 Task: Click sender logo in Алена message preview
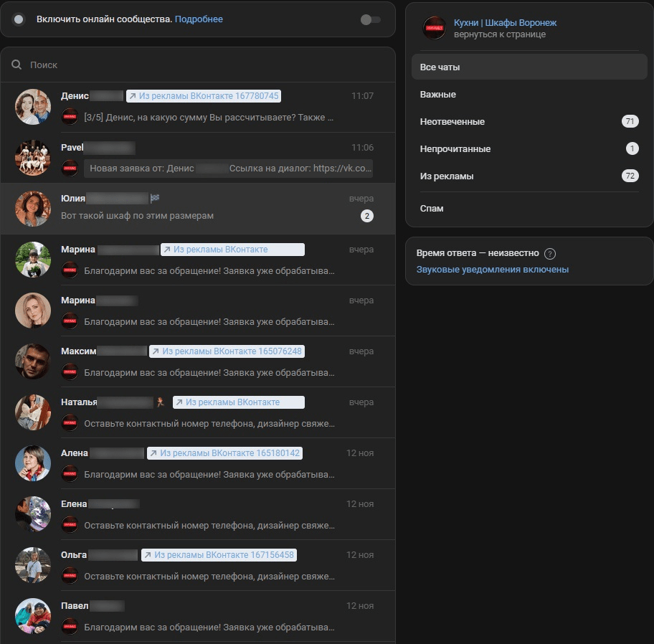pyautogui.click(x=70, y=473)
